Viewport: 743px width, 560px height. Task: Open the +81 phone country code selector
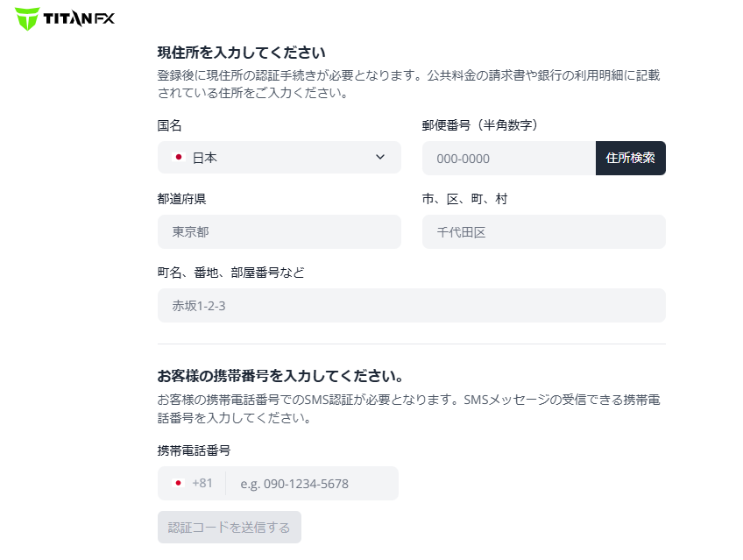[x=193, y=483]
